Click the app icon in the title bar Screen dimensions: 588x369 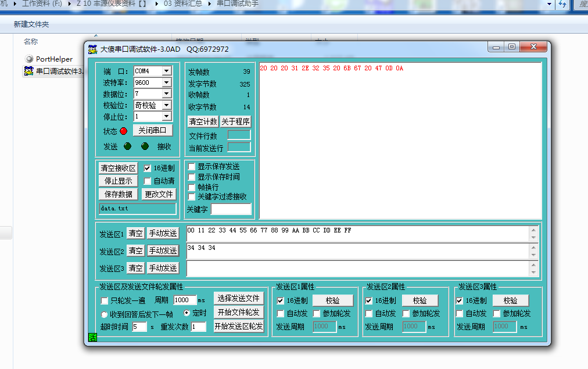[92, 49]
